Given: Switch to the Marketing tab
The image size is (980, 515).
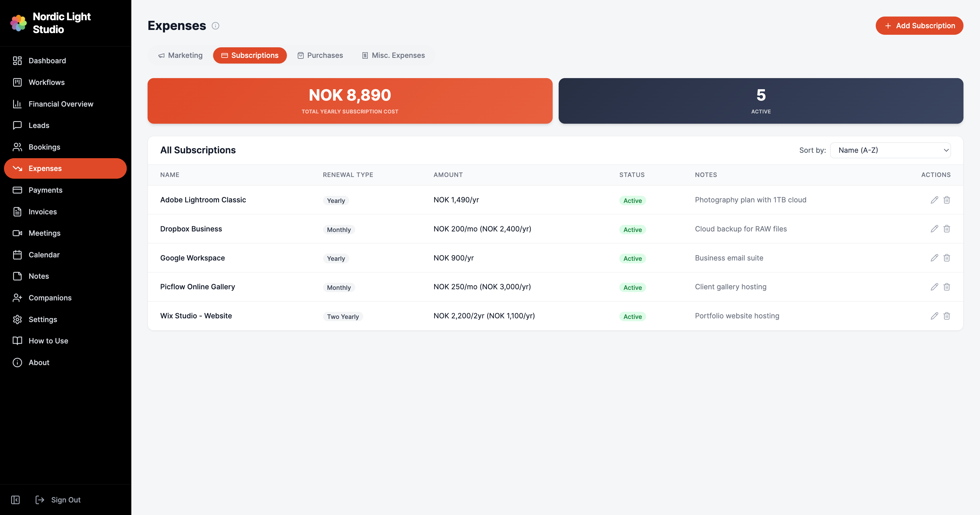Looking at the screenshot, I should 180,56.
